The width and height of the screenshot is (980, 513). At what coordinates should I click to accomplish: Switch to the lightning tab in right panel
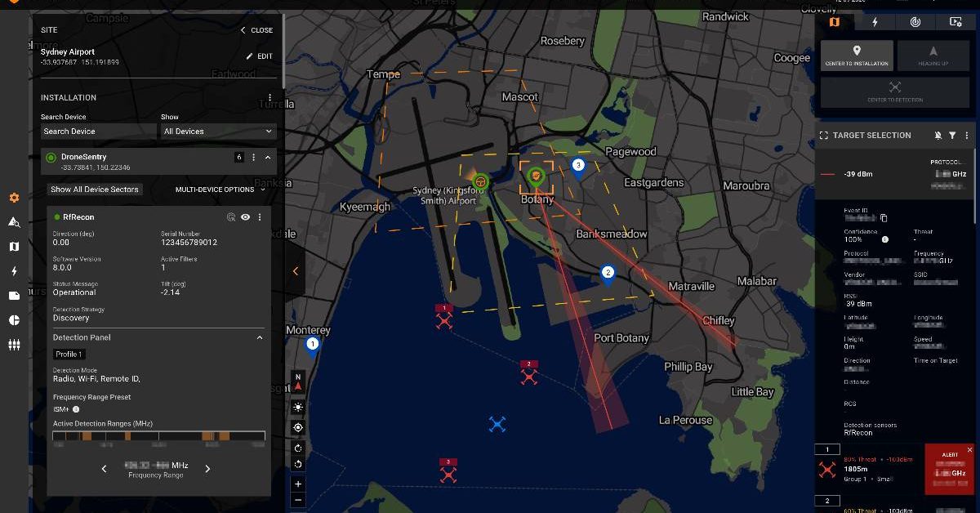[875, 22]
